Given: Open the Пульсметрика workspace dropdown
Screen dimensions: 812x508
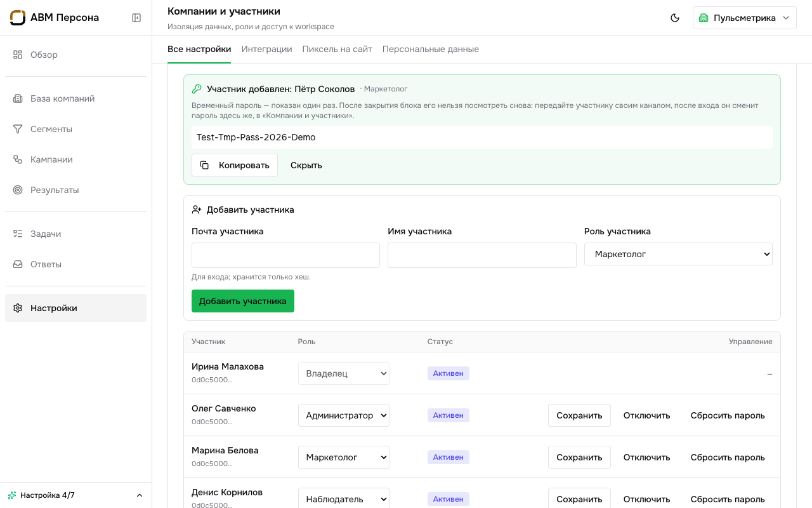Looking at the screenshot, I should click(x=745, y=18).
